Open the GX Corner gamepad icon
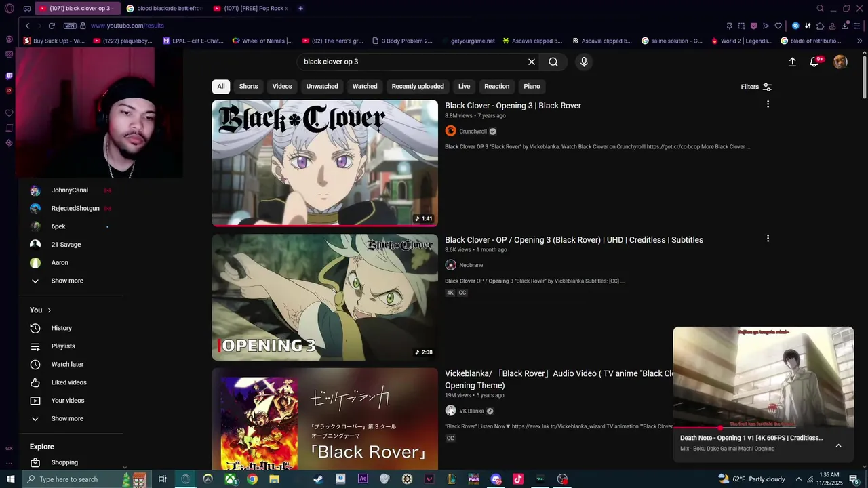 [x=26, y=9]
